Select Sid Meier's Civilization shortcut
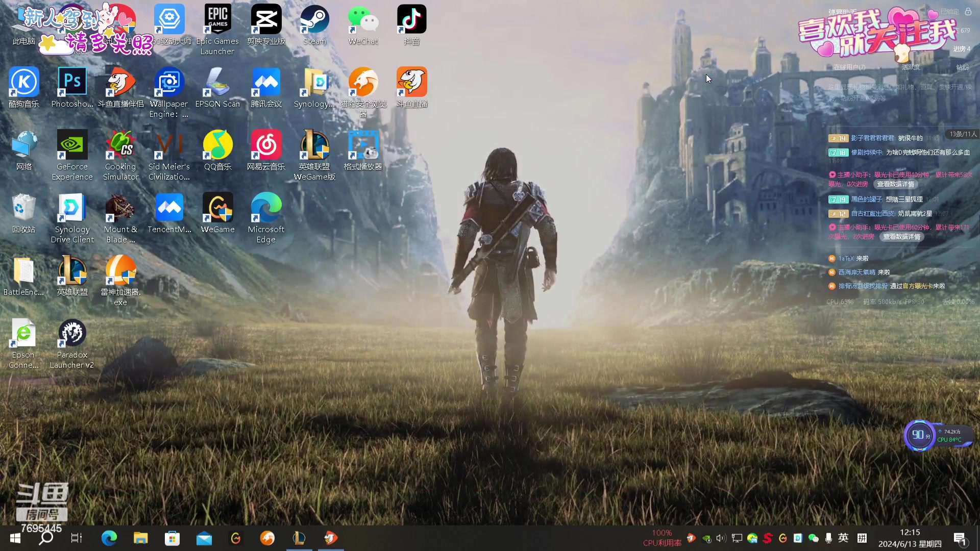Viewport: 980px width, 551px height. coord(169,156)
